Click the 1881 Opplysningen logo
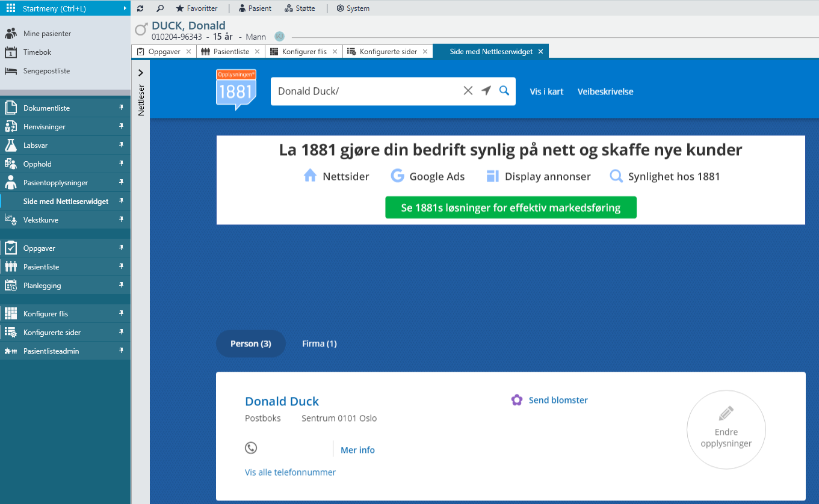The image size is (819, 504). click(x=236, y=90)
